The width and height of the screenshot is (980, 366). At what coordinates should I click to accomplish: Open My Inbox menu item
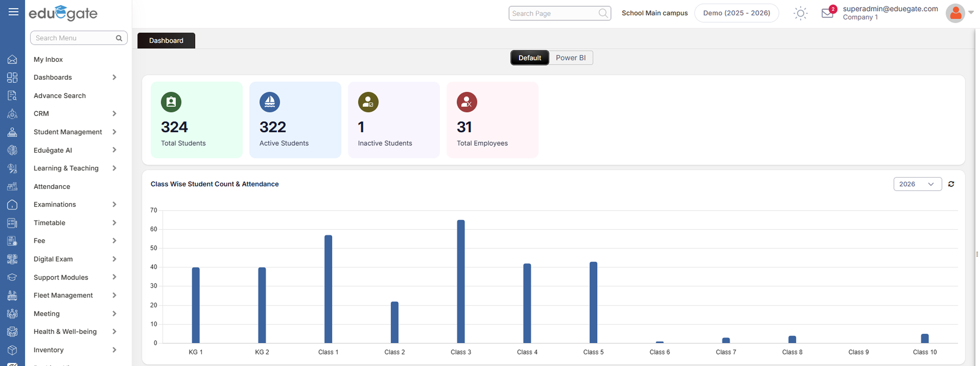click(x=48, y=60)
